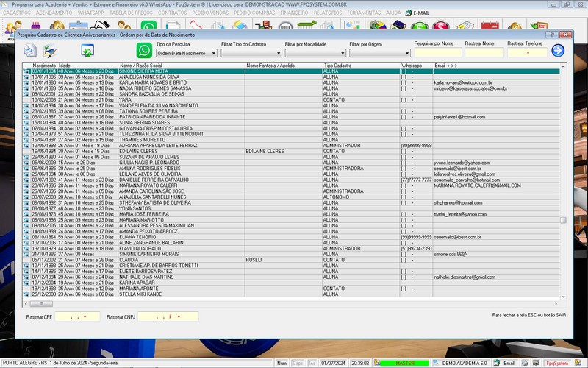Image resolution: width=588 pixels, height=368 pixels.
Task: Click the green WhatsApp icon in search toolbar
Action: click(x=145, y=50)
